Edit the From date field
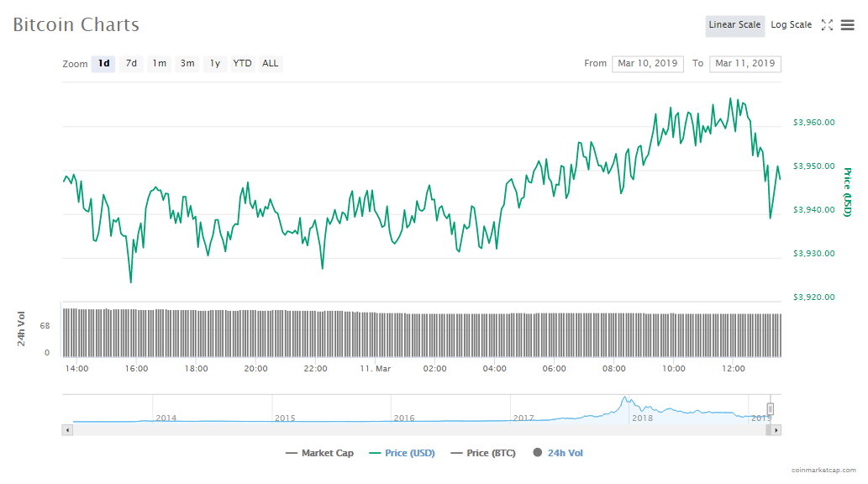The width and height of the screenshot is (868, 484). pyautogui.click(x=647, y=64)
